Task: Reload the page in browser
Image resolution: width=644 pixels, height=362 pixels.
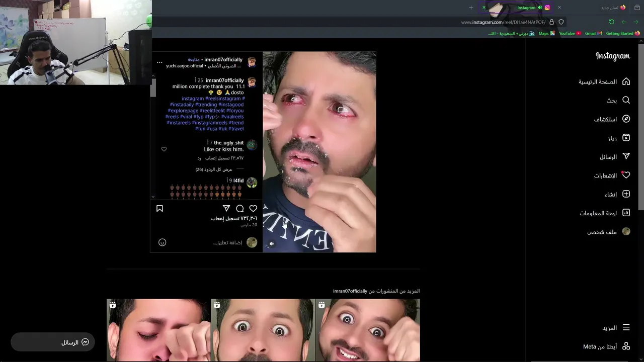Action: pos(611,22)
